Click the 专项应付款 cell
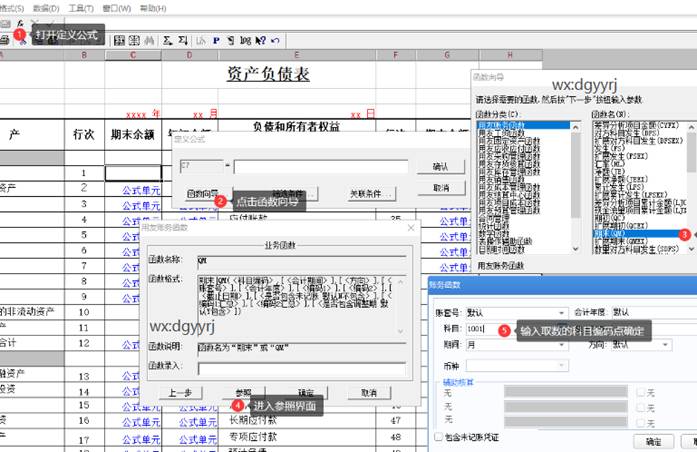The height and width of the screenshot is (452, 697). point(252,437)
